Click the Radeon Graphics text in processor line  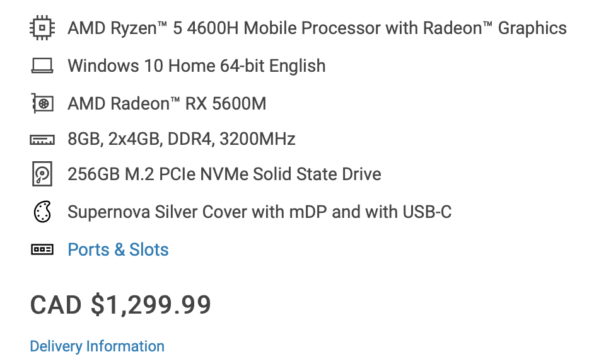pos(495,28)
